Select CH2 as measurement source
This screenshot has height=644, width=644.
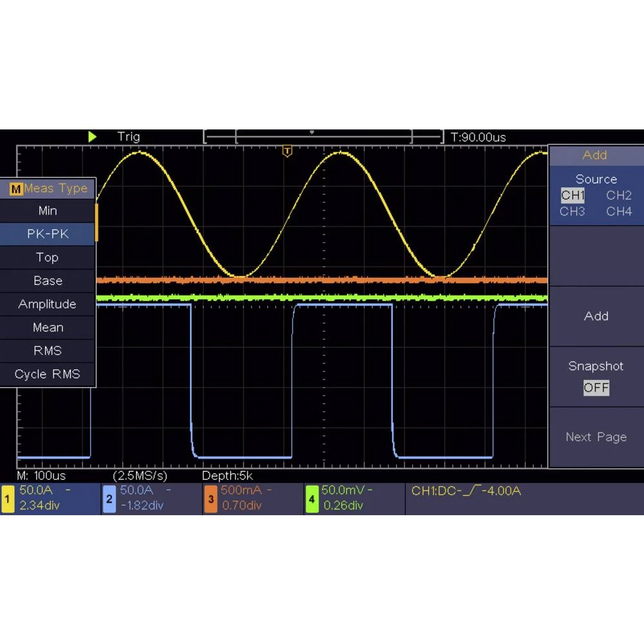[x=618, y=195]
